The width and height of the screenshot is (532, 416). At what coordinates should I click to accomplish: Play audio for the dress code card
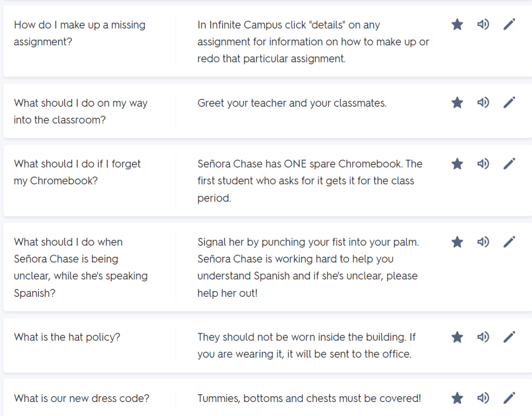click(x=483, y=398)
